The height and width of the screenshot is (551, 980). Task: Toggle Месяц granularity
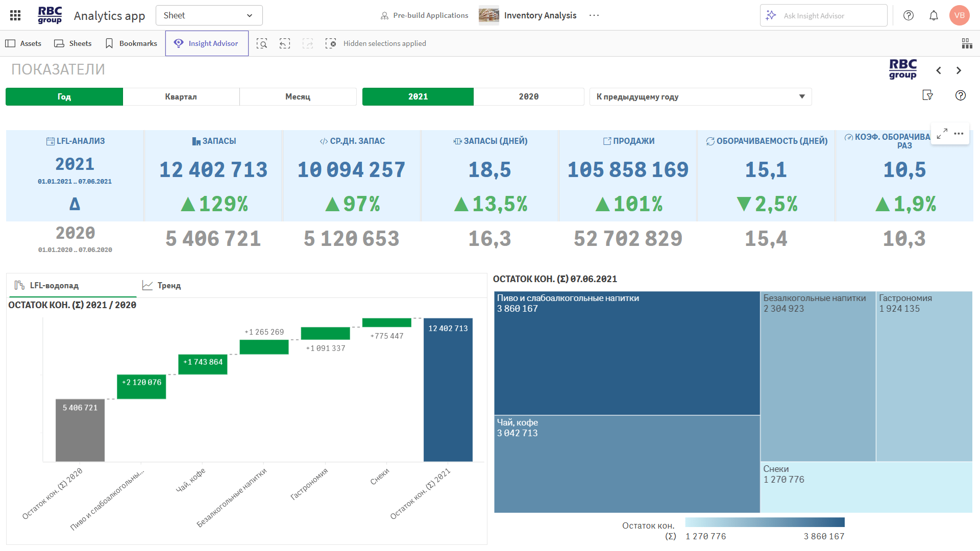pos(298,96)
